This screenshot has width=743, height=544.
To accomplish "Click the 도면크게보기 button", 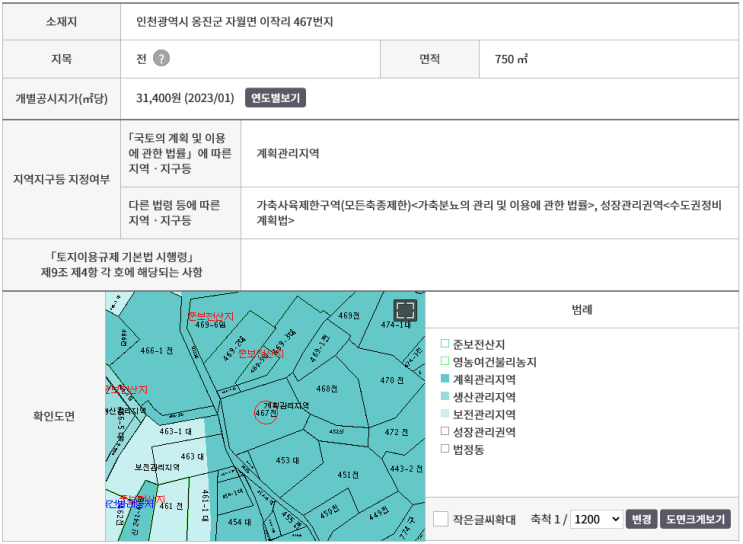I will pos(695,519).
